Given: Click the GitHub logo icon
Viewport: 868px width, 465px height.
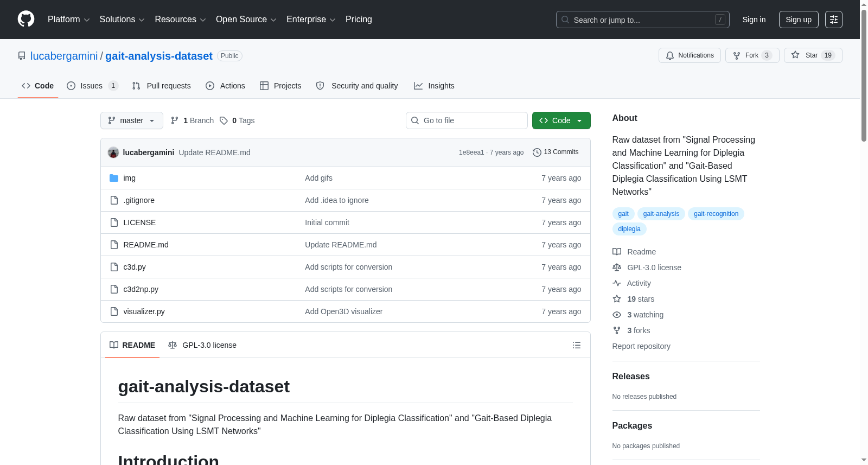Looking at the screenshot, I should coord(26,19).
